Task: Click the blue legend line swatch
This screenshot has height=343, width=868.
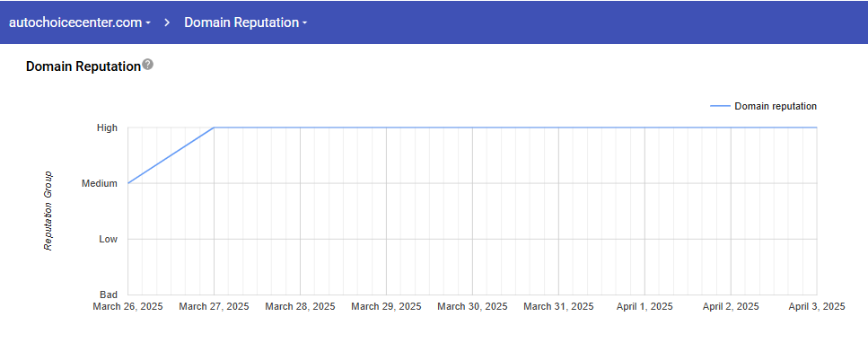Action: (720, 106)
